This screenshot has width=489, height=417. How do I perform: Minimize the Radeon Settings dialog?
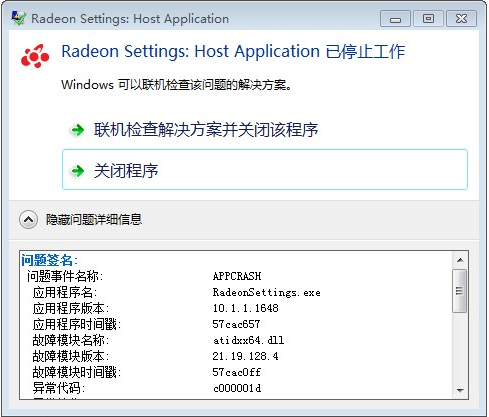[395, 19]
